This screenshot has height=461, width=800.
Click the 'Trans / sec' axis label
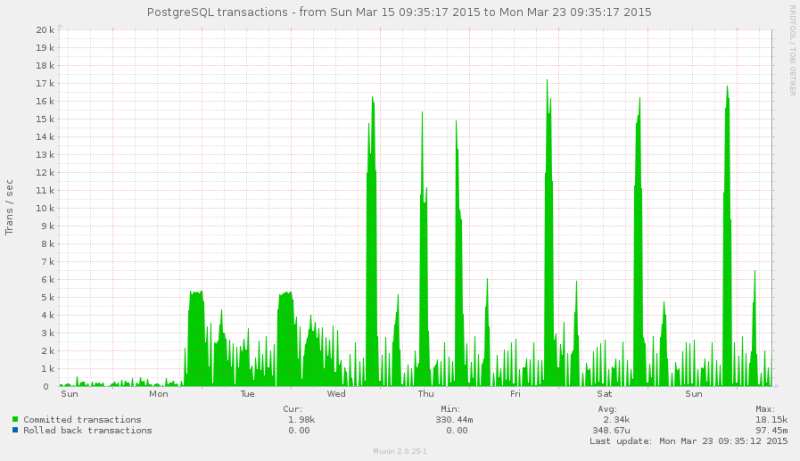[9, 208]
